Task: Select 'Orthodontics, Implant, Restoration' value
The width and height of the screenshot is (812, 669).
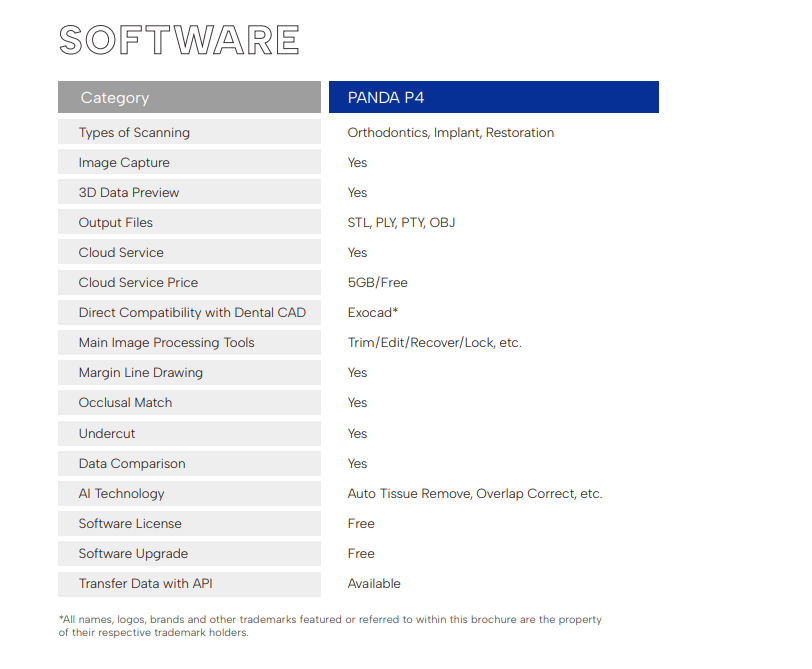Action: pyautogui.click(x=451, y=133)
